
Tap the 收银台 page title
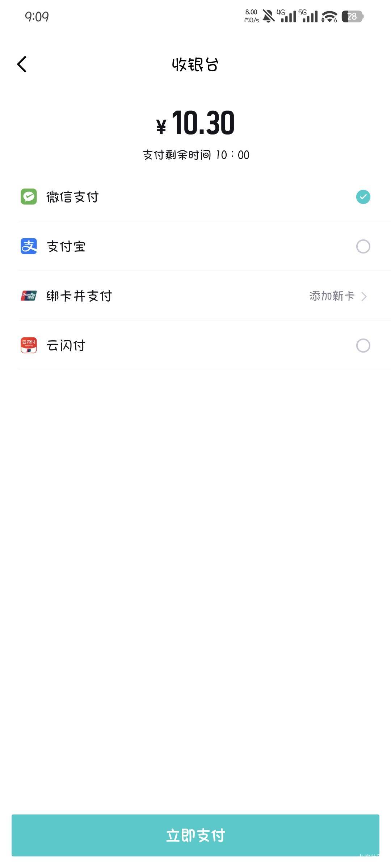click(195, 65)
